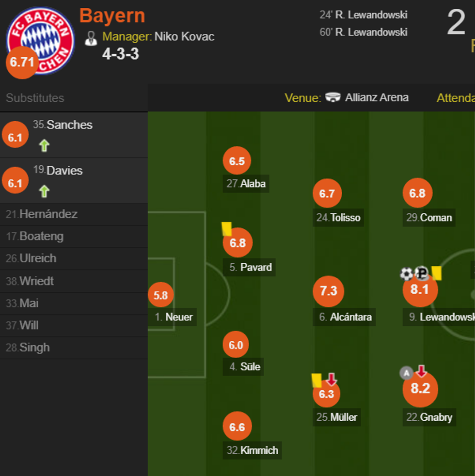
Task: Select bench player Hernández
Action: coord(48,214)
